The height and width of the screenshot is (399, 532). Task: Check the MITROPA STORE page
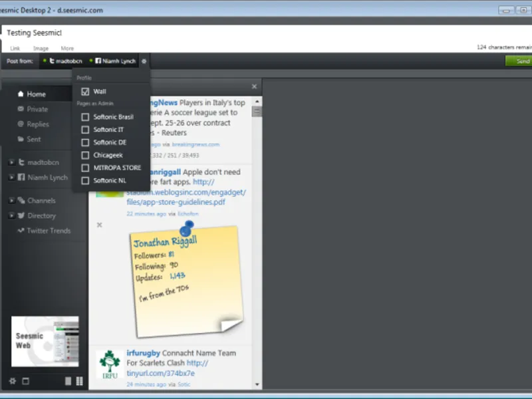(85, 168)
